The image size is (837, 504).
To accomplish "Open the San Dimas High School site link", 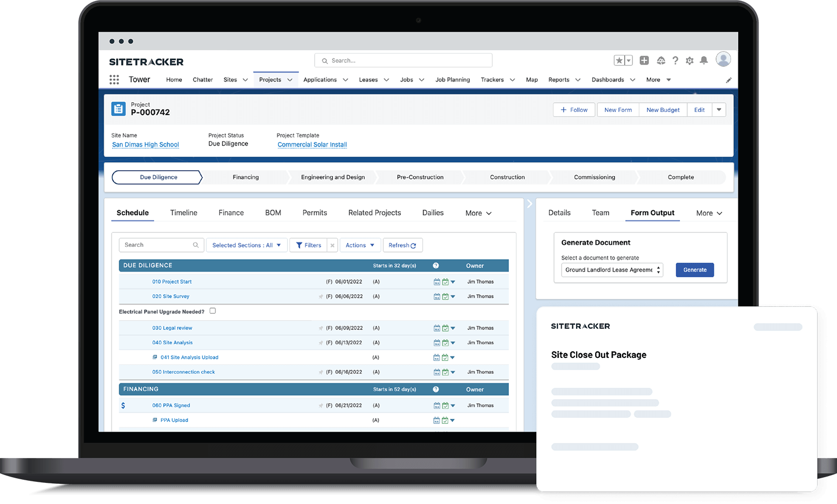I will (145, 145).
